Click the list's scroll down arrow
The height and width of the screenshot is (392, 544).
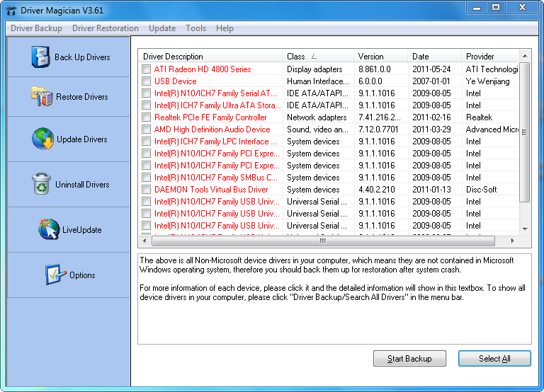(x=525, y=229)
